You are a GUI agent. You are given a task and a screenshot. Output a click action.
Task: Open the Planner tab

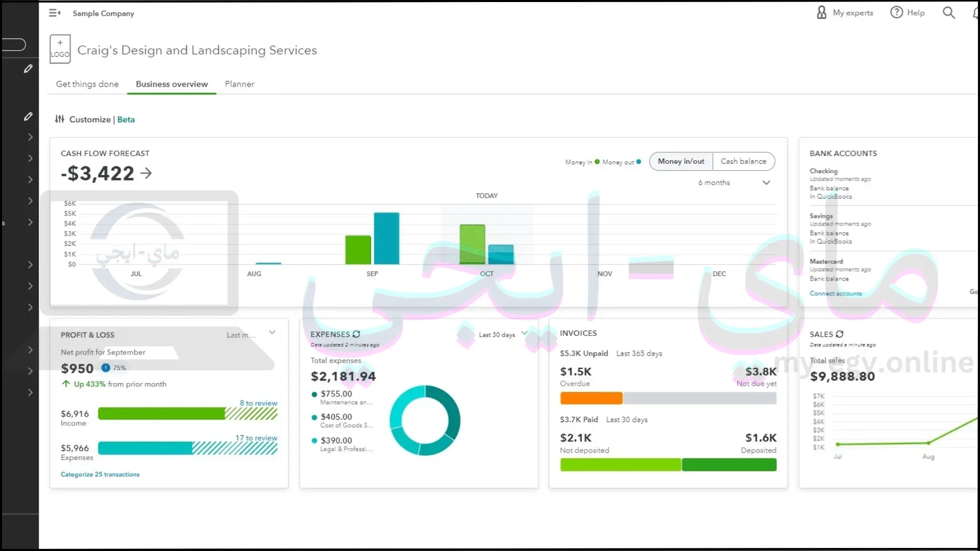(x=239, y=84)
